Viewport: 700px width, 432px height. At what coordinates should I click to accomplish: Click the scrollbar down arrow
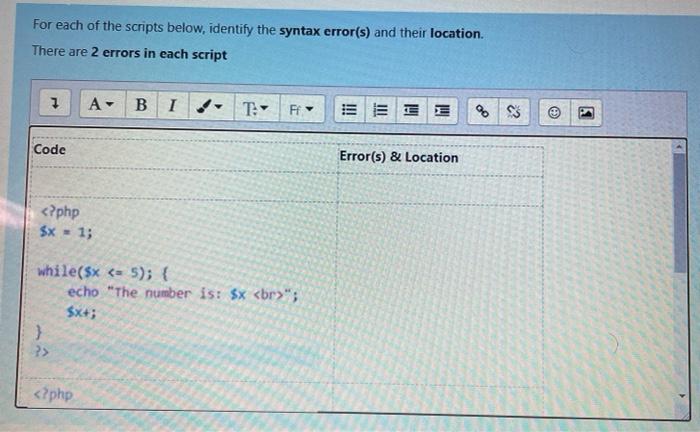(682, 395)
